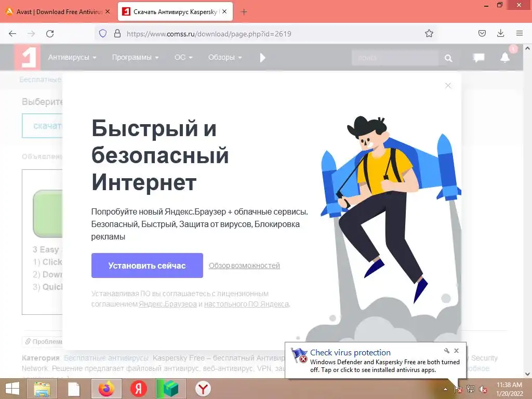Reload the current page
The width and height of the screenshot is (532, 399).
coord(50,34)
